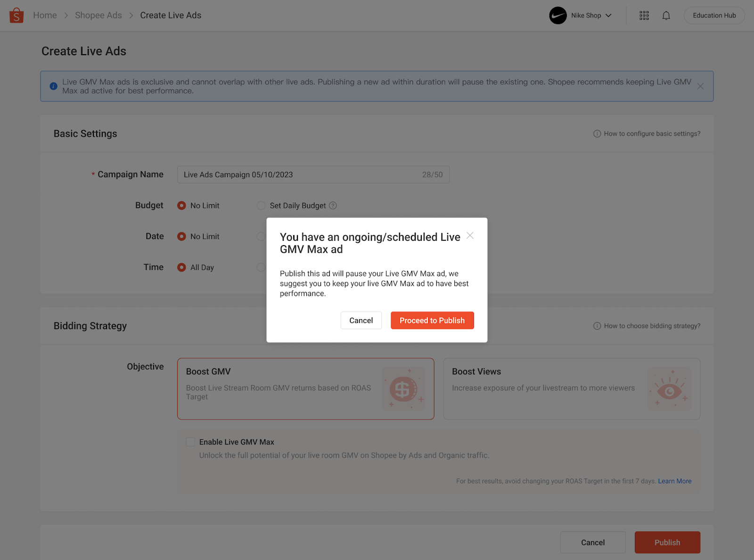Viewport: 754px width, 560px height.
Task: Click the Shopee logo icon
Action: coord(16,16)
